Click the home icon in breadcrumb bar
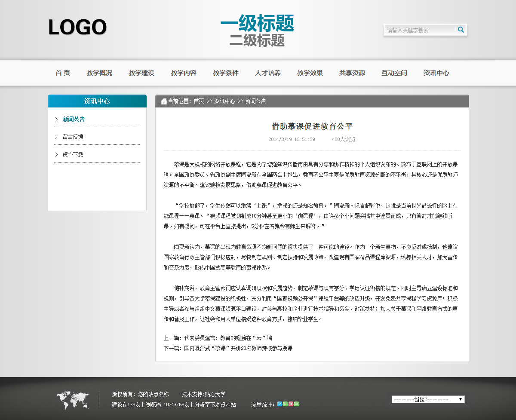Viewport: 516px width, 420px height. point(164,101)
